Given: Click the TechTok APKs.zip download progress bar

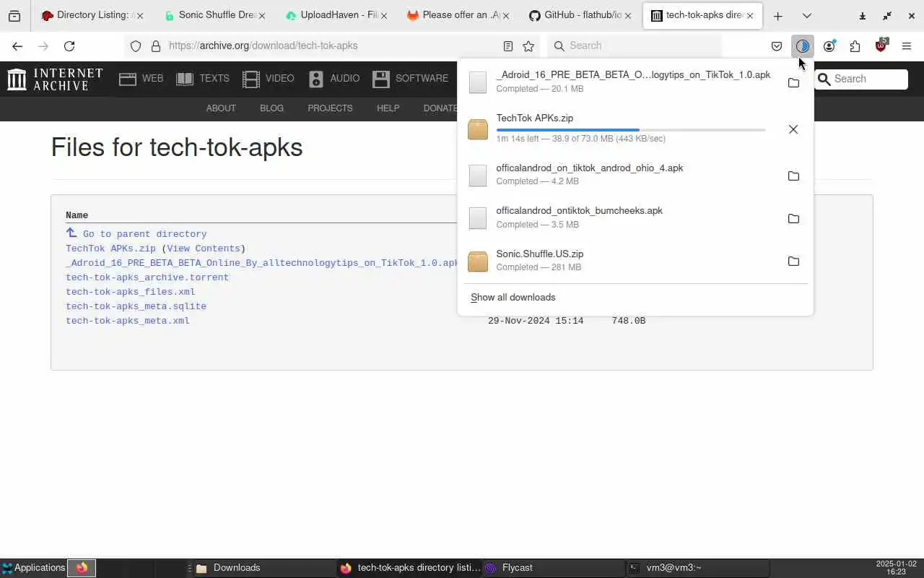Looking at the screenshot, I should click(x=631, y=129).
